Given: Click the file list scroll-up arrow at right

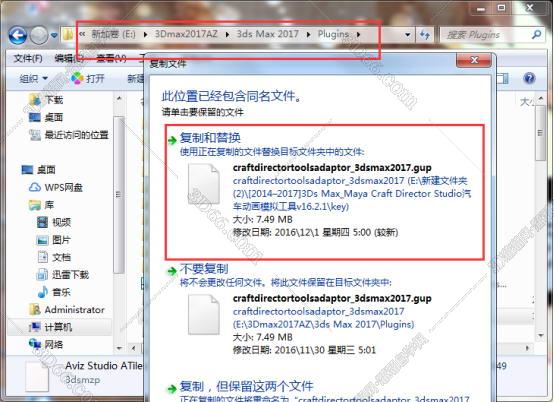Looking at the screenshot, I should (541, 98).
